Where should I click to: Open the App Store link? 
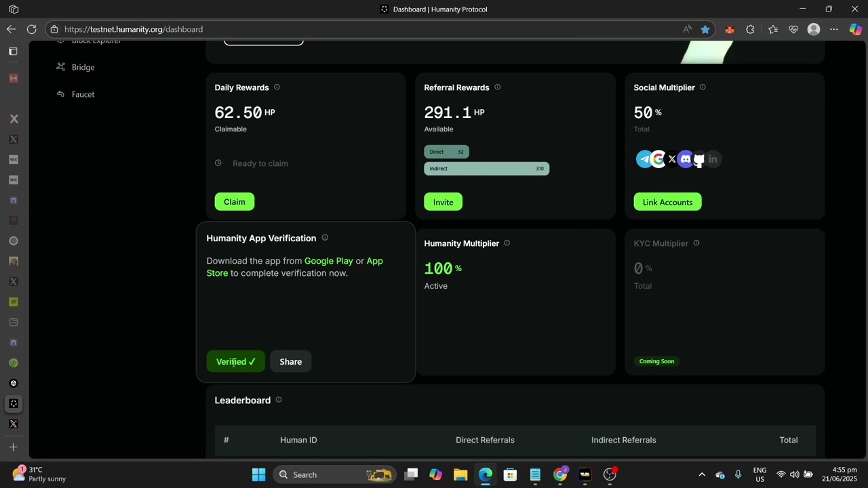click(x=295, y=267)
